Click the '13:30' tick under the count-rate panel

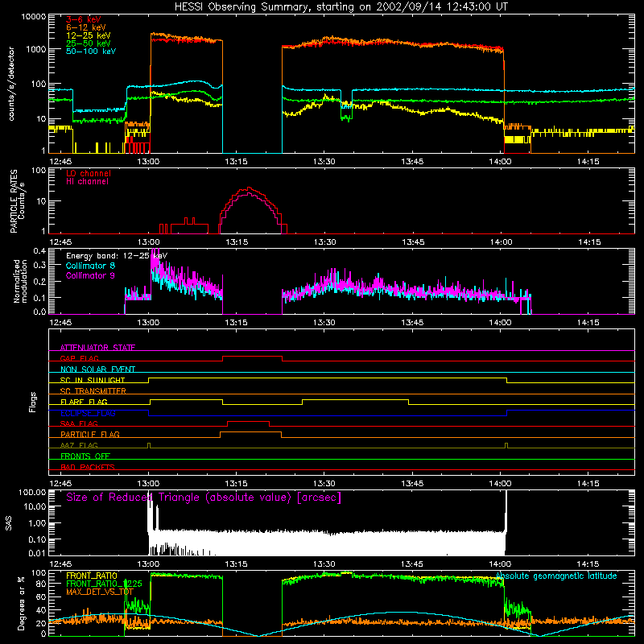(324, 162)
